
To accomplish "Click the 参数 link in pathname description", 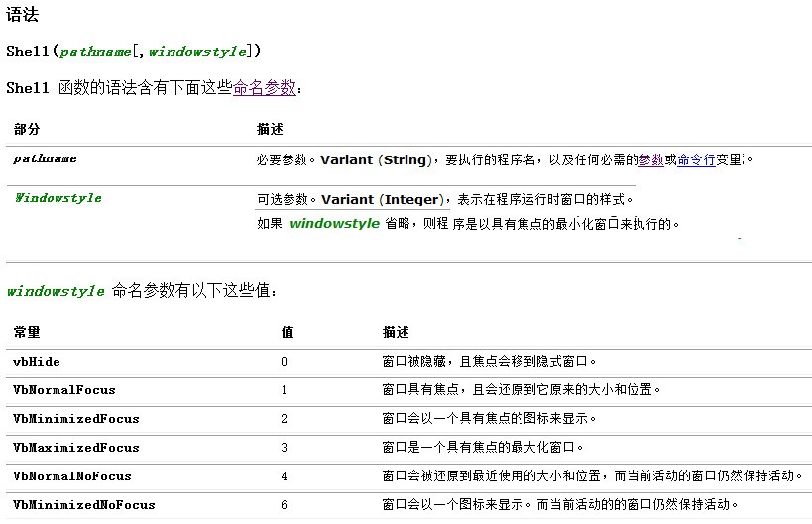I will coord(650,159).
